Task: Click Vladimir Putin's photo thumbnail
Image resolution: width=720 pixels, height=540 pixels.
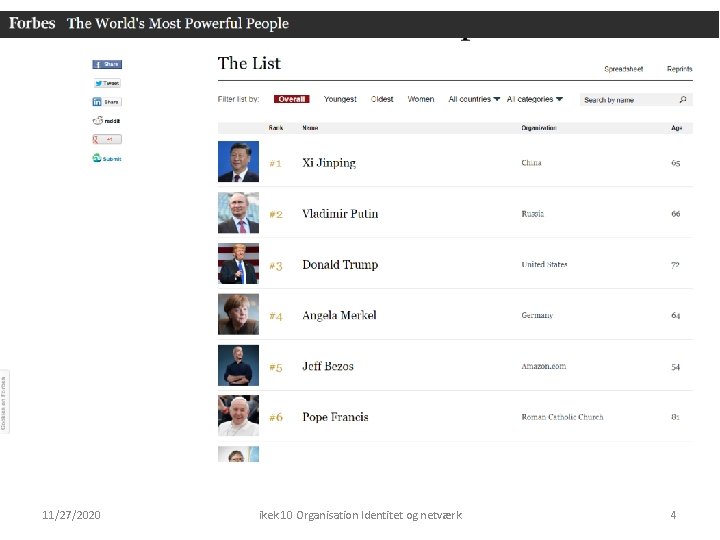Action: pos(238,213)
